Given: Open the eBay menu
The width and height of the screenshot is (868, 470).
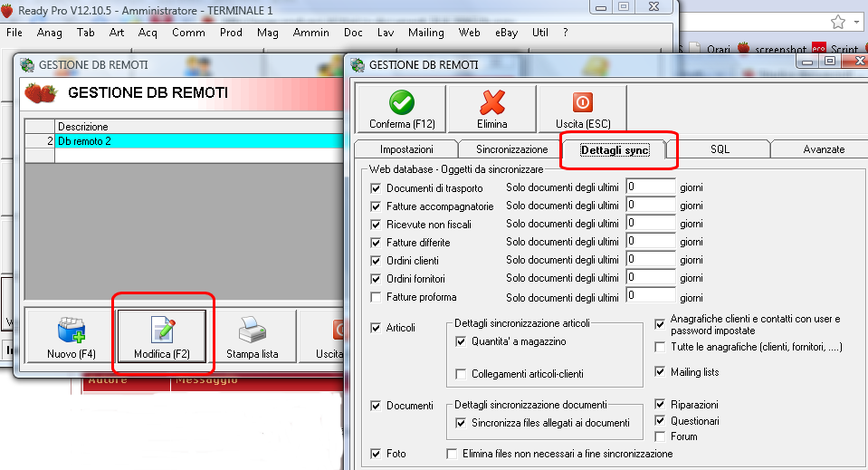Looking at the screenshot, I should pyautogui.click(x=507, y=33).
